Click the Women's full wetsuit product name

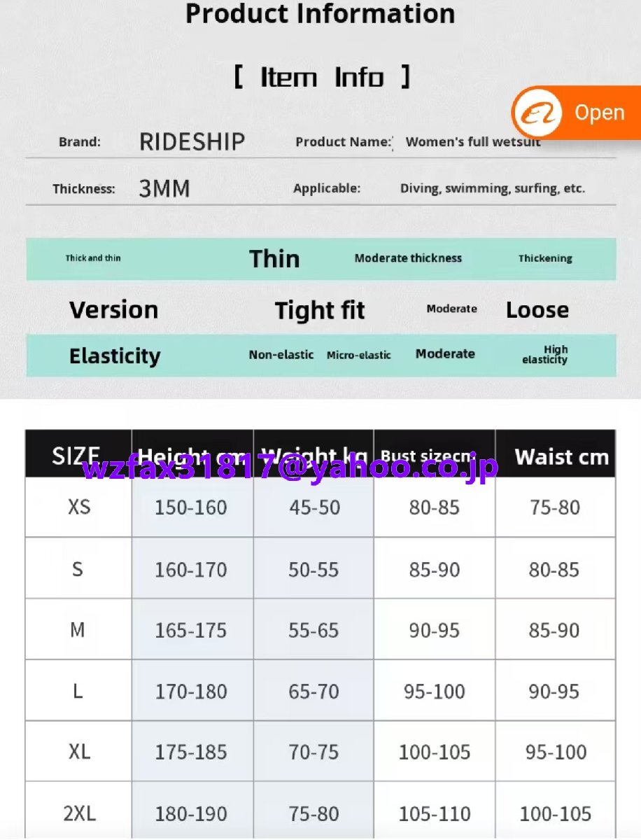(x=473, y=142)
